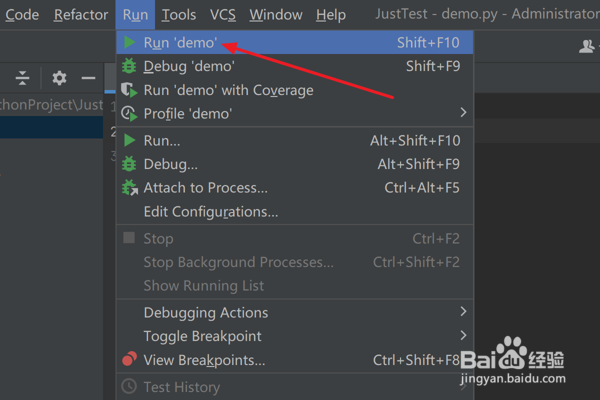Select Edit Configurations... menu entry

coord(211,212)
